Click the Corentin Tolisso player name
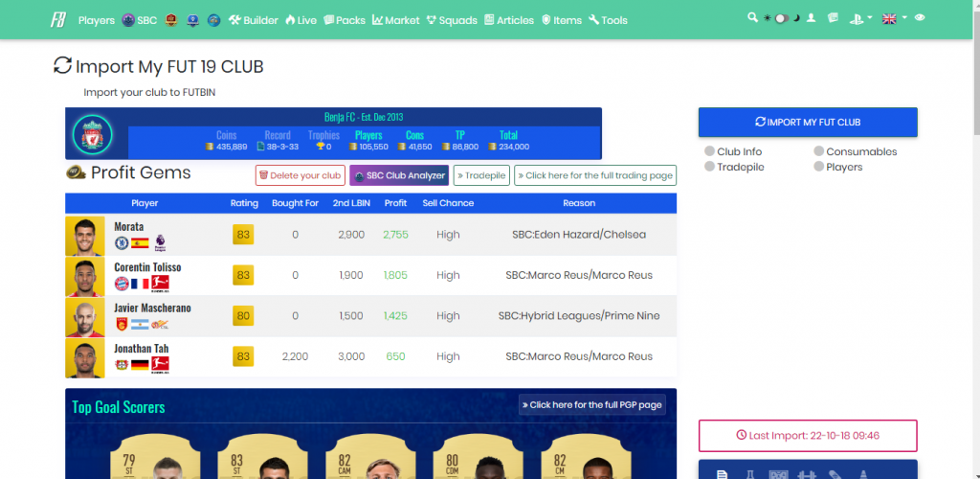The width and height of the screenshot is (980, 479). click(x=147, y=267)
